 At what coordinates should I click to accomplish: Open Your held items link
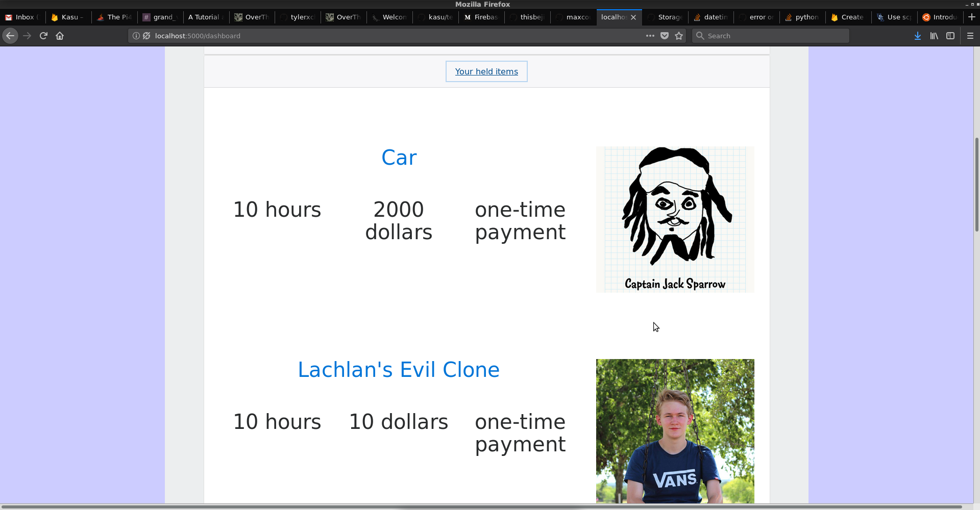tap(486, 71)
